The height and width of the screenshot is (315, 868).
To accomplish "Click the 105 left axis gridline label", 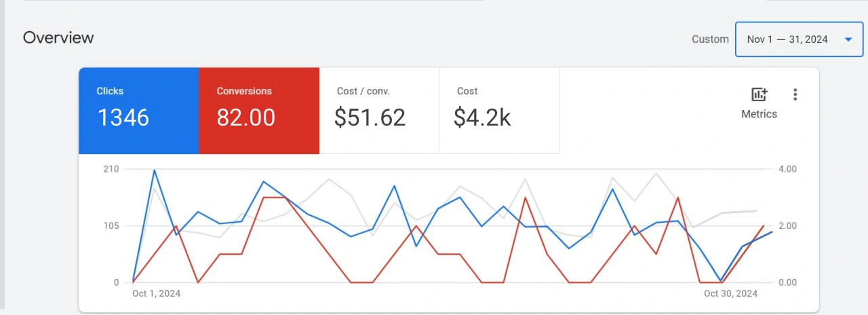I will click(111, 225).
